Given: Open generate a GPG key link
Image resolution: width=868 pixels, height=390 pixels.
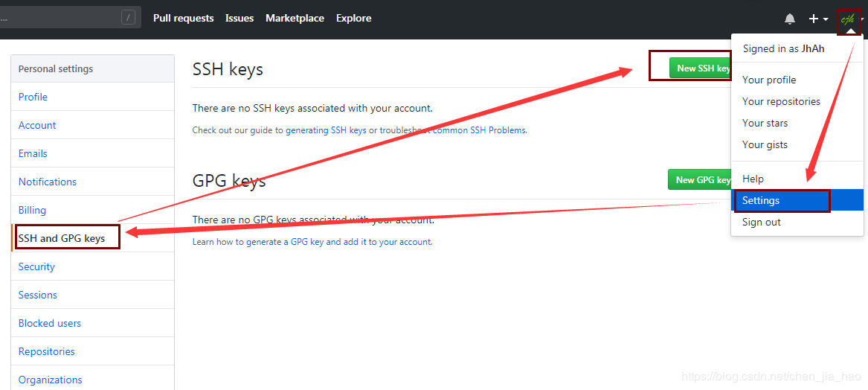Looking at the screenshot, I should [x=338, y=242].
